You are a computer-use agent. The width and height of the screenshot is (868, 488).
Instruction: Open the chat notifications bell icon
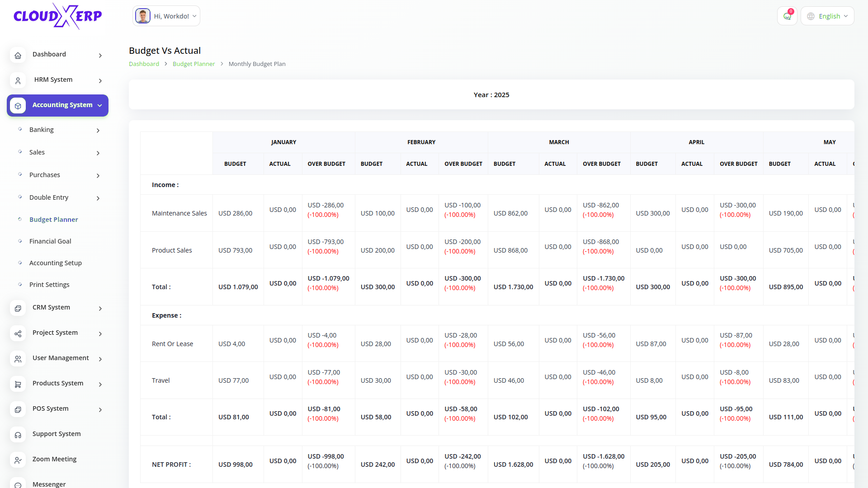(787, 16)
